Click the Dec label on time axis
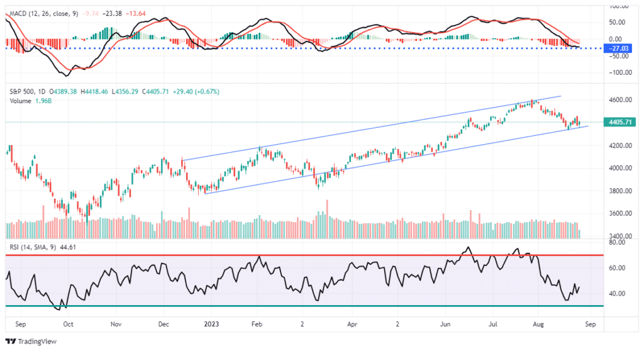This screenshot has height=351, width=644. tap(164, 325)
